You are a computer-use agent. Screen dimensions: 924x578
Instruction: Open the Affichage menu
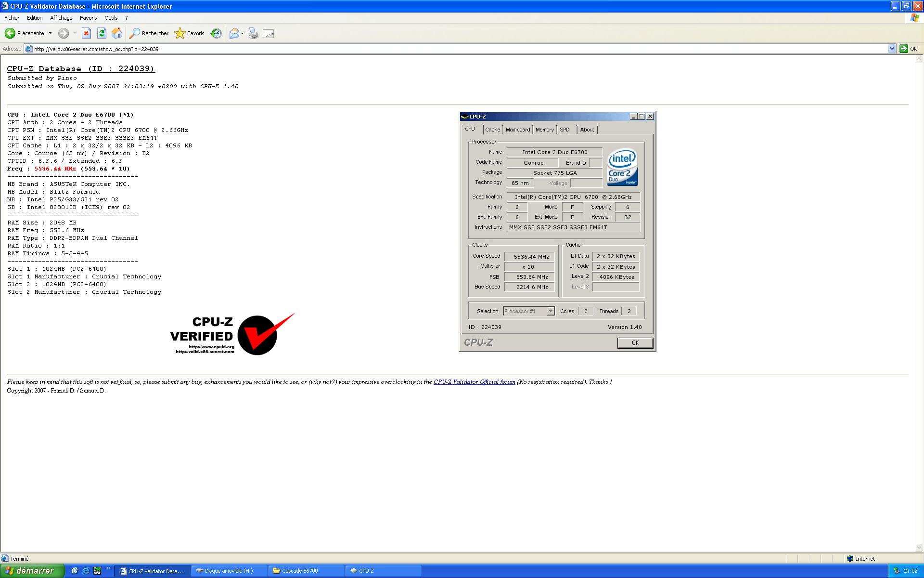61,18
